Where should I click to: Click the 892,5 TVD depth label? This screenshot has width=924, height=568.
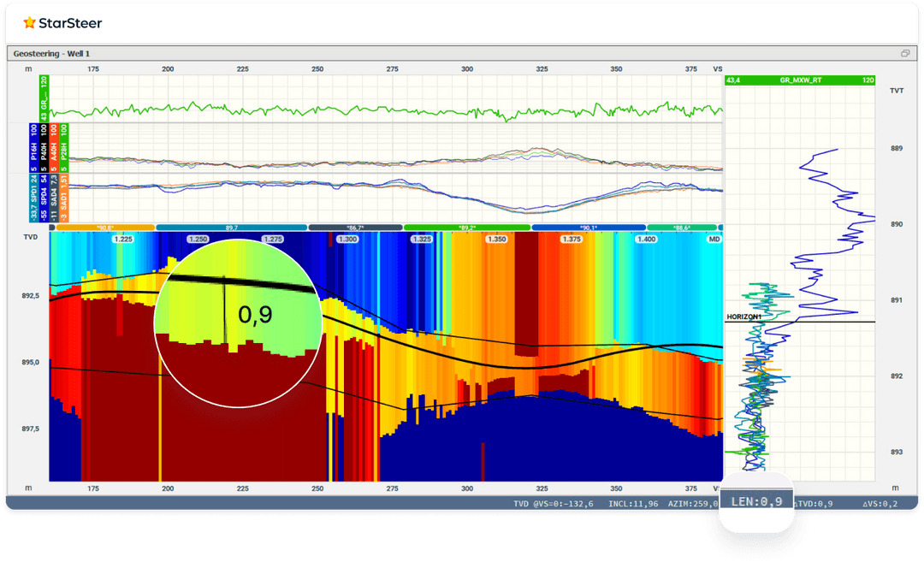(x=31, y=296)
